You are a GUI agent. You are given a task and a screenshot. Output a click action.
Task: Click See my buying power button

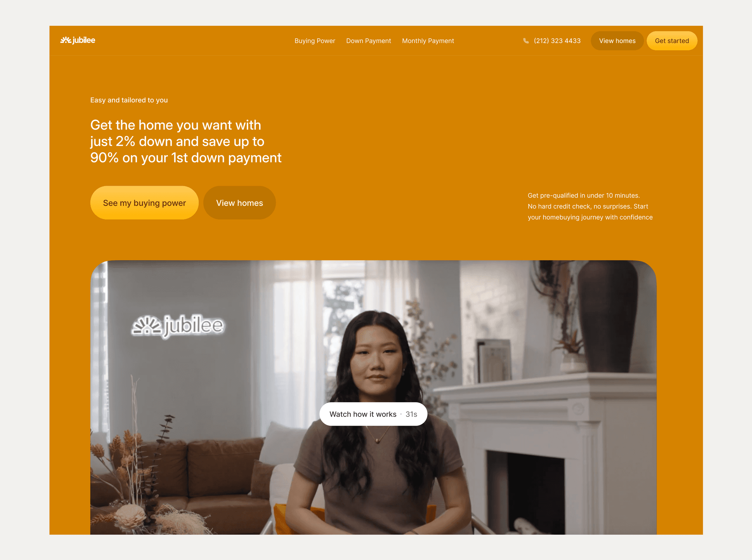click(144, 203)
